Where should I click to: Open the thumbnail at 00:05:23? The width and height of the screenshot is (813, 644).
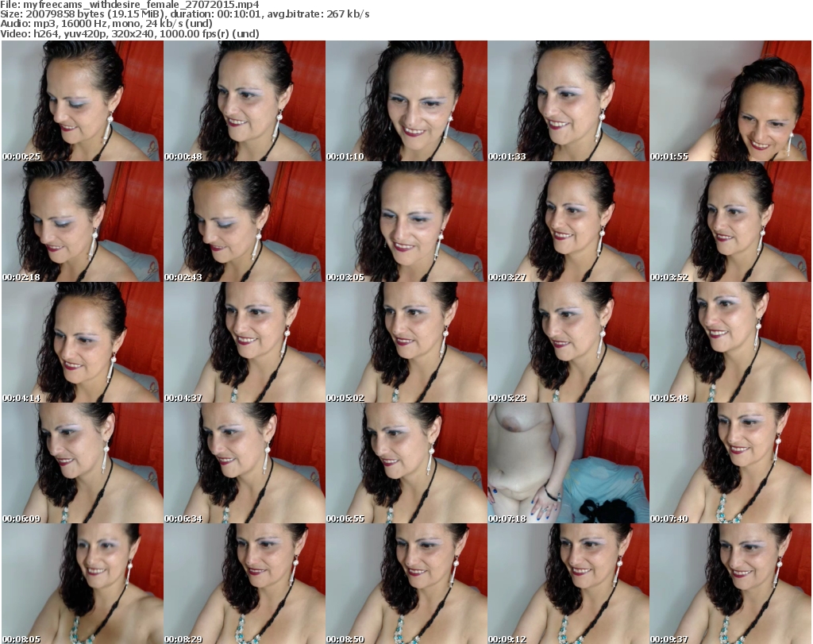[x=568, y=342]
